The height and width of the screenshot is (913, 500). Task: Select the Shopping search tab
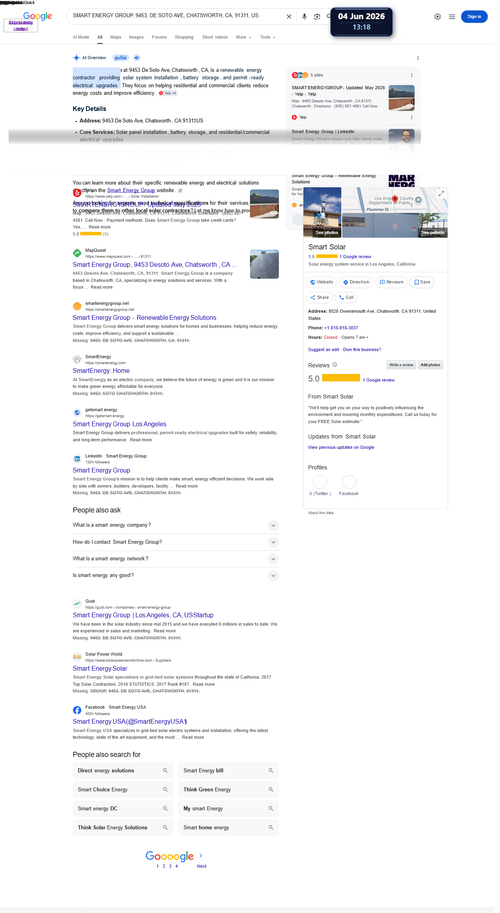pos(184,37)
